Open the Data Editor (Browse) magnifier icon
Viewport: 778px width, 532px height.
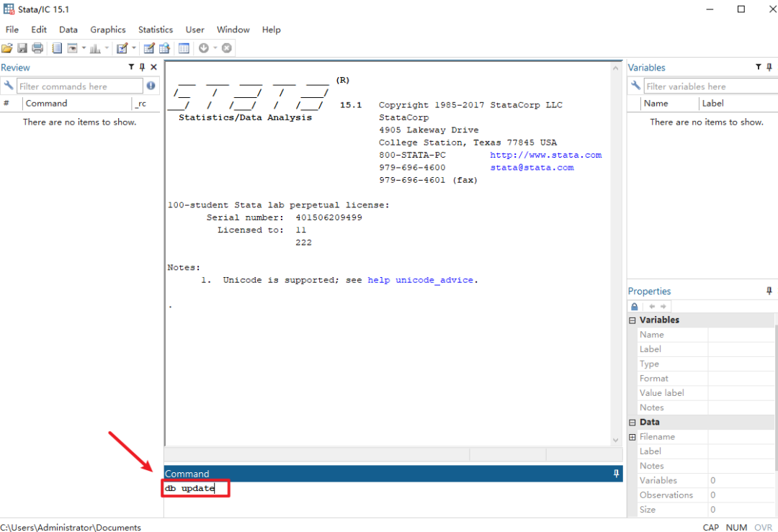click(164, 48)
